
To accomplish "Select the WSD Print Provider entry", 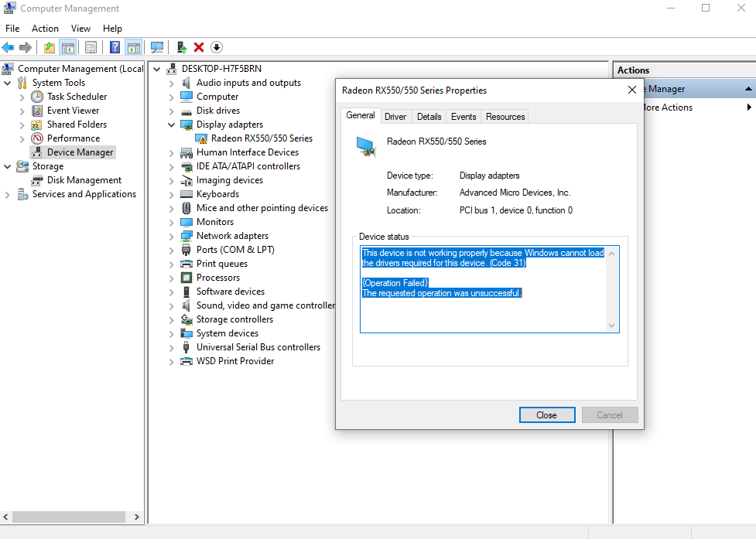I will pyautogui.click(x=235, y=361).
